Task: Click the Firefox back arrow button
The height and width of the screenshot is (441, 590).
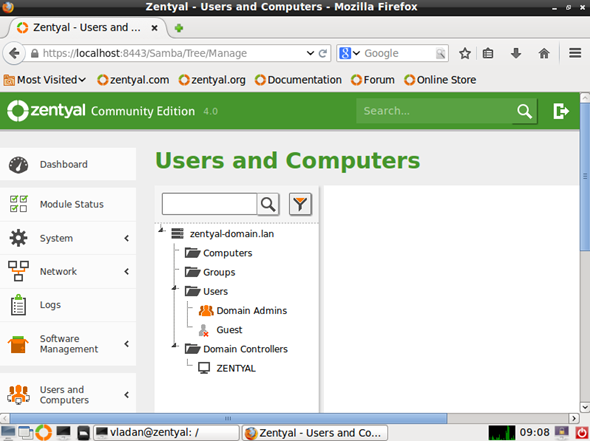Action: pyautogui.click(x=14, y=53)
